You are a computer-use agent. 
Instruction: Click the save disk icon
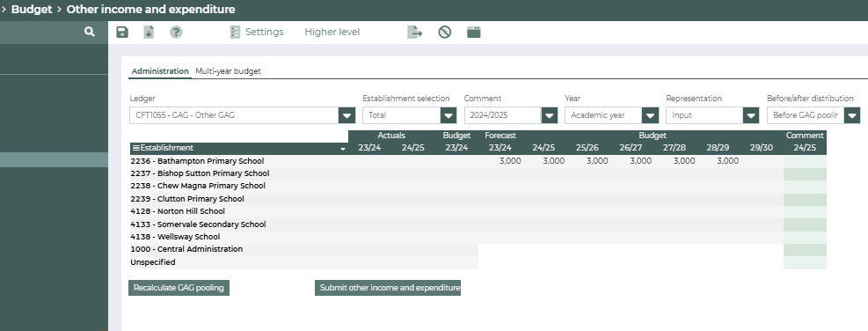tap(122, 33)
